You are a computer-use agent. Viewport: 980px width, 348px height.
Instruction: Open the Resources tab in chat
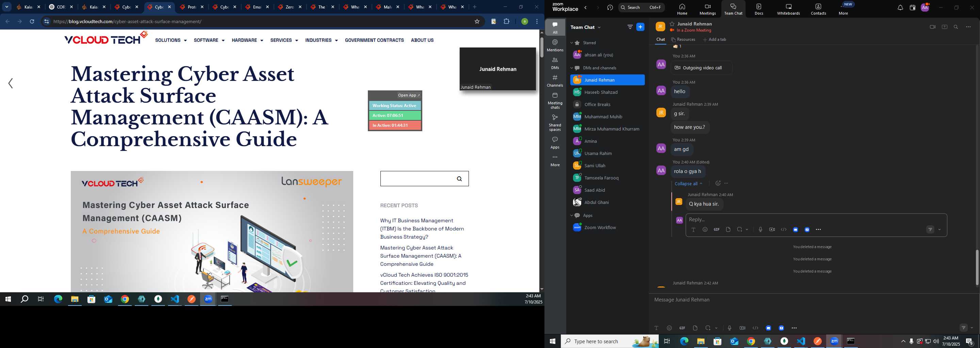pyautogui.click(x=683, y=39)
